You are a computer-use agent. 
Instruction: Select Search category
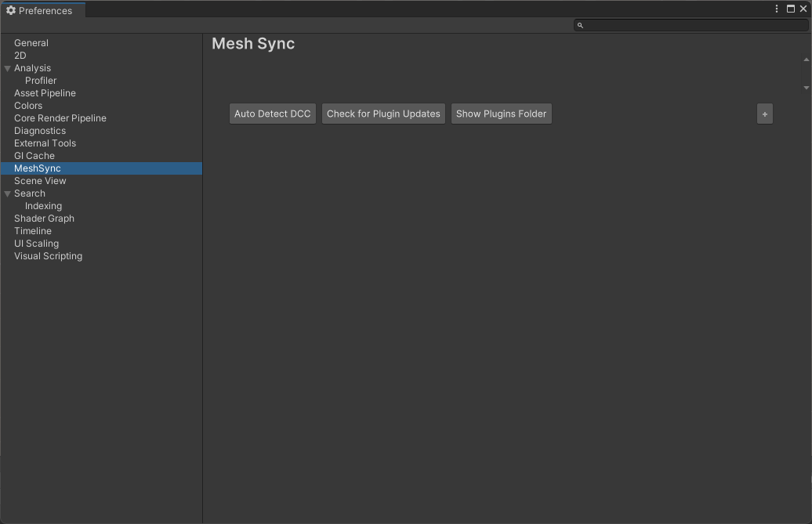[101, 193]
